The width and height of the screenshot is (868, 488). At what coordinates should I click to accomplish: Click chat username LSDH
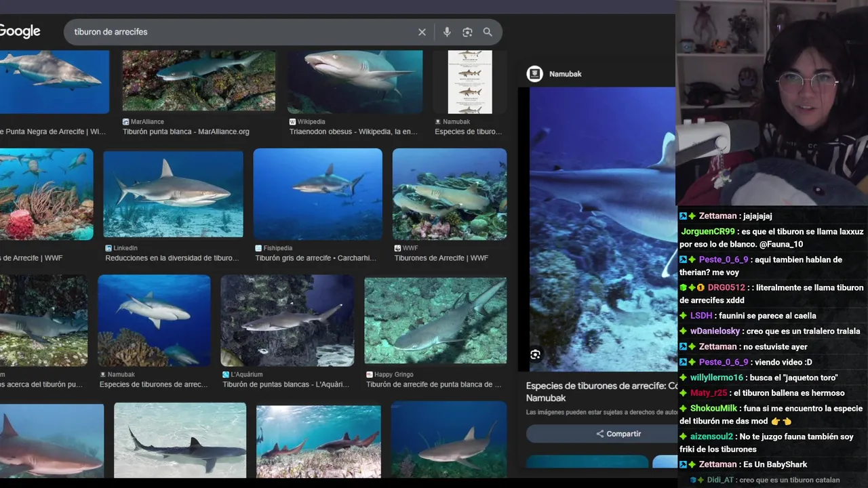(701, 315)
